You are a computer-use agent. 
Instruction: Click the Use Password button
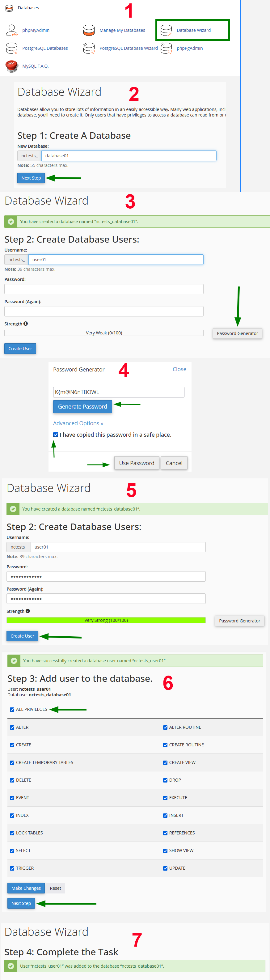[x=137, y=463]
